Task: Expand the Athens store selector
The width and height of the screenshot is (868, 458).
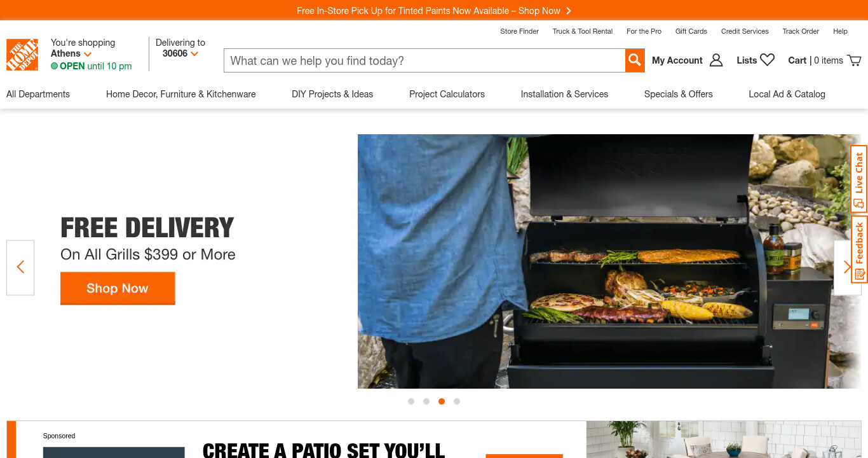Action: [71, 53]
